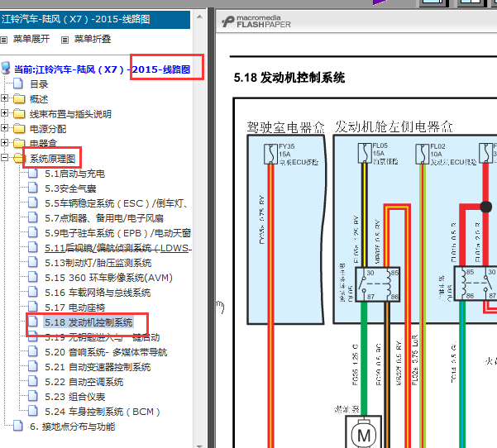Select the 电源分配 label
497x448 pixels.
click(48, 129)
